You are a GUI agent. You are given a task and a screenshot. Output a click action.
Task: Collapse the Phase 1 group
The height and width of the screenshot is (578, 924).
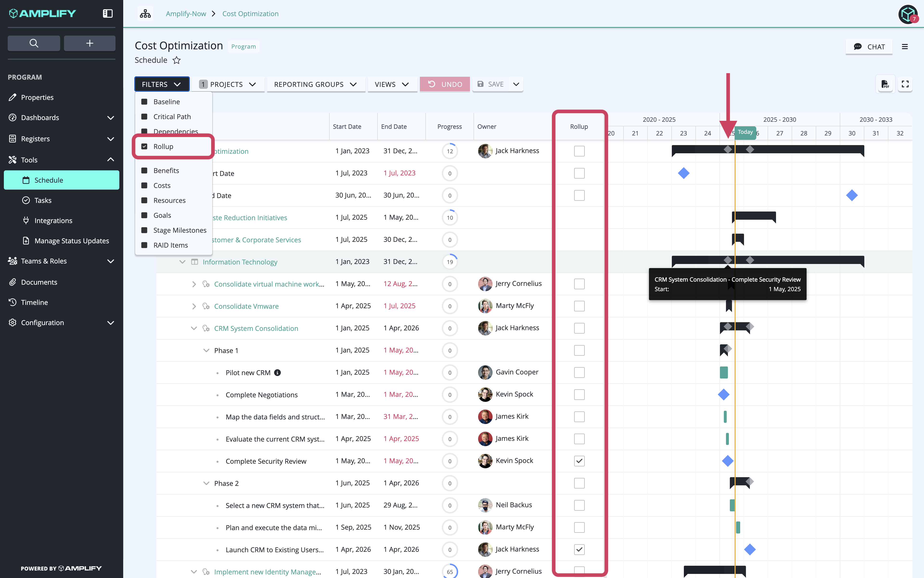[x=206, y=351]
